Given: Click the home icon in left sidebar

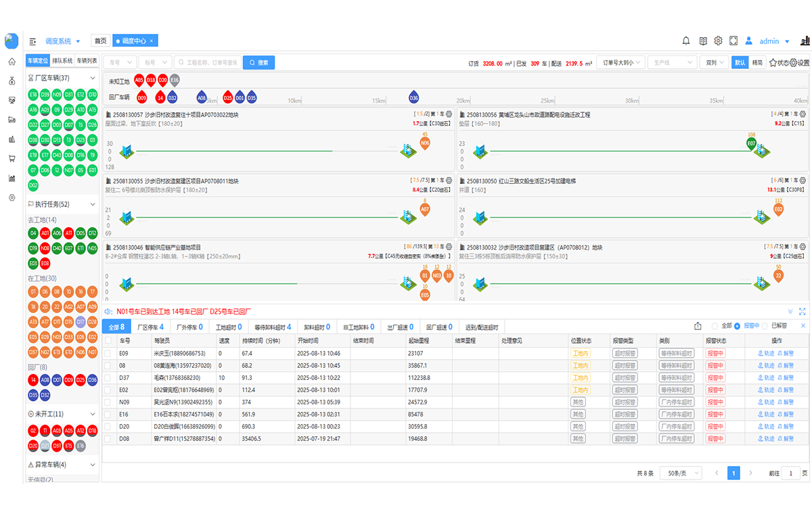Looking at the screenshot, I should 12,62.
